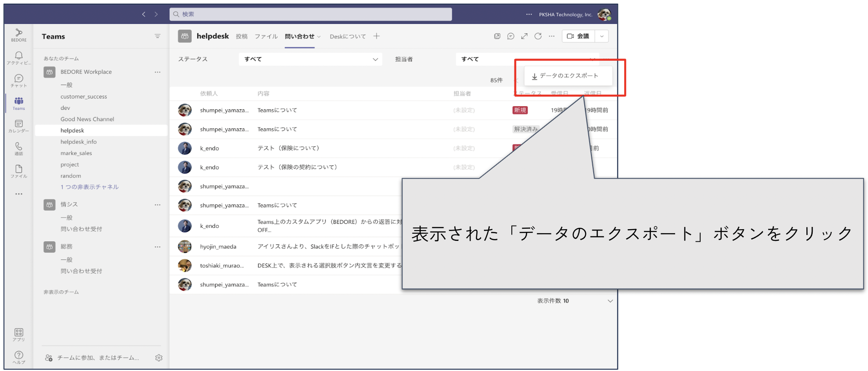
Task: Click the 内容 column header
Action: pyautogui.click(x=264, y=94)
